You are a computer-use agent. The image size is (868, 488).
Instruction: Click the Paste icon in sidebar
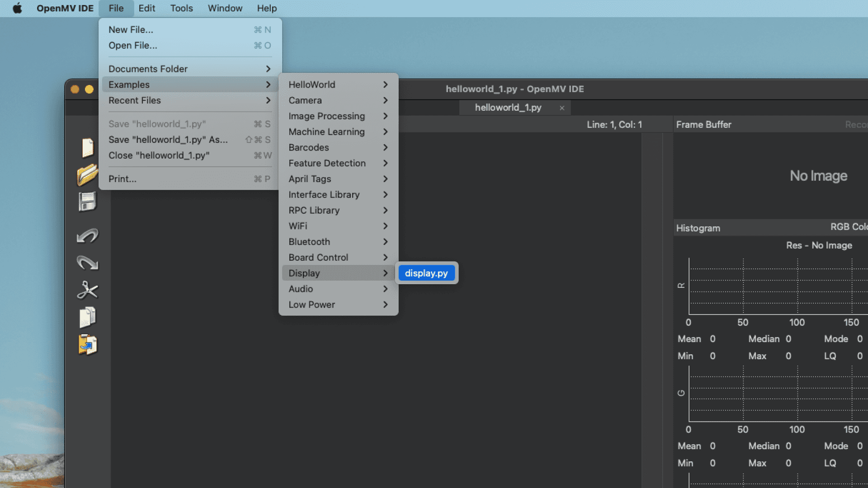[x=88, y=345]
